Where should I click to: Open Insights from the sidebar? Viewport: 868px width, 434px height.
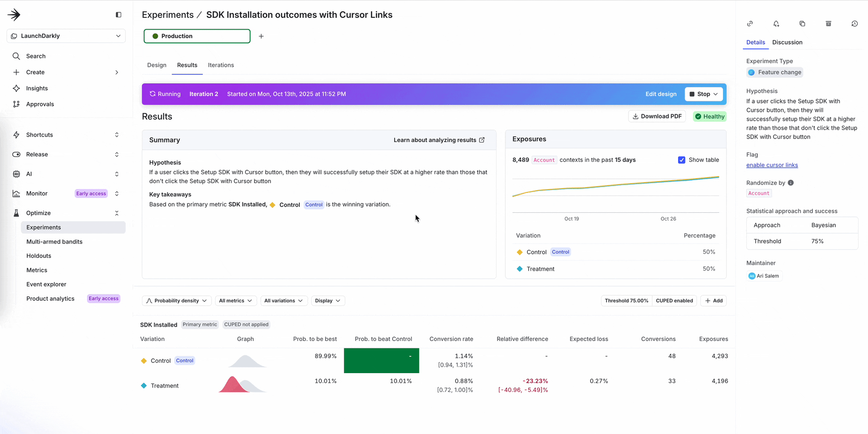point(37,88)
